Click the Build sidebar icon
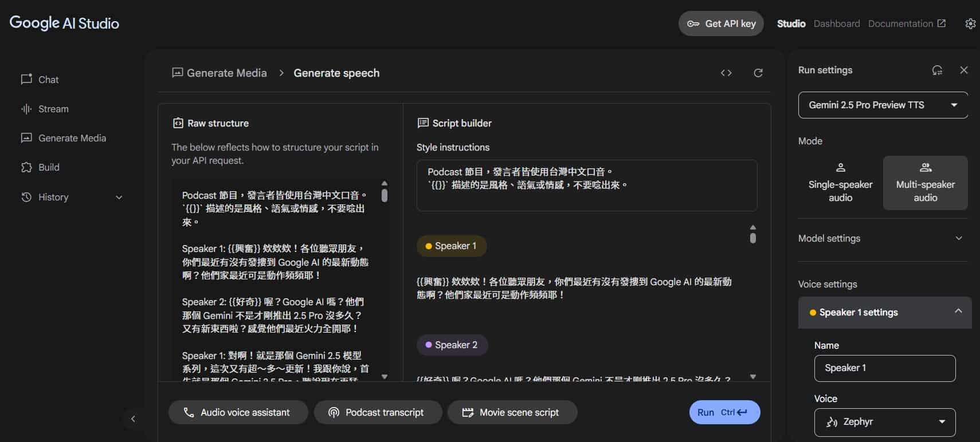Screen dimensions: 980x442 26,167
